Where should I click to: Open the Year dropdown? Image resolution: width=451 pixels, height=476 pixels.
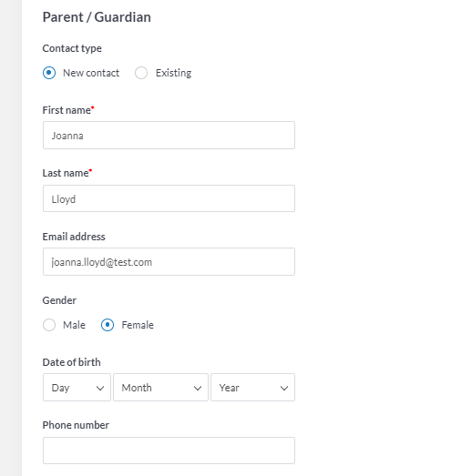[253, 388]
